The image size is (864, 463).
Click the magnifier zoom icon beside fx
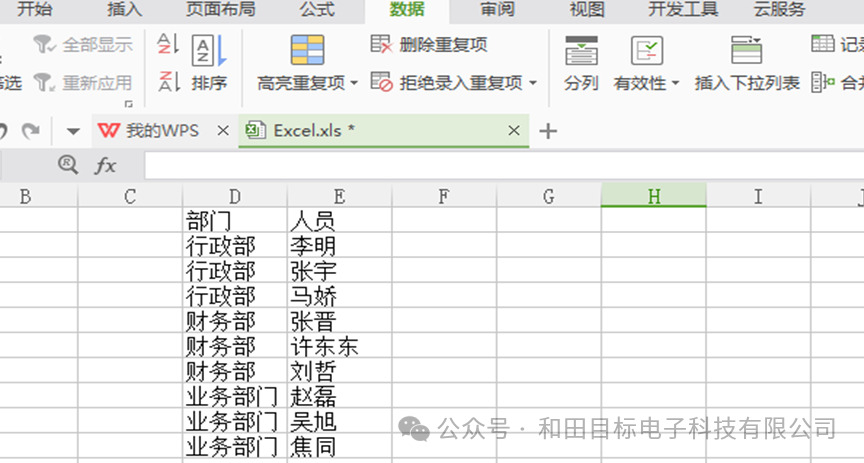[x=68, y=164]
